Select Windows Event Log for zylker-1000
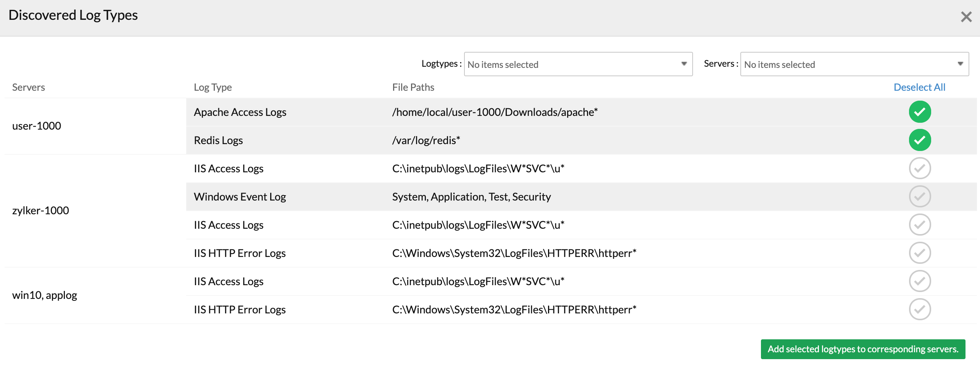Image resolution: width=980 pixels, height=366 pixels. pyautogui.click(x=920, y=196)
